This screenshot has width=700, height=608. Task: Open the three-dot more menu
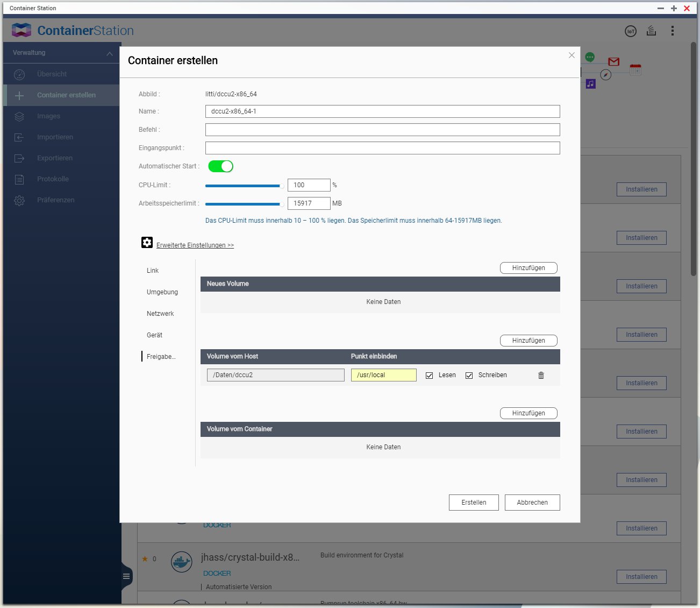tap(673, 31)
